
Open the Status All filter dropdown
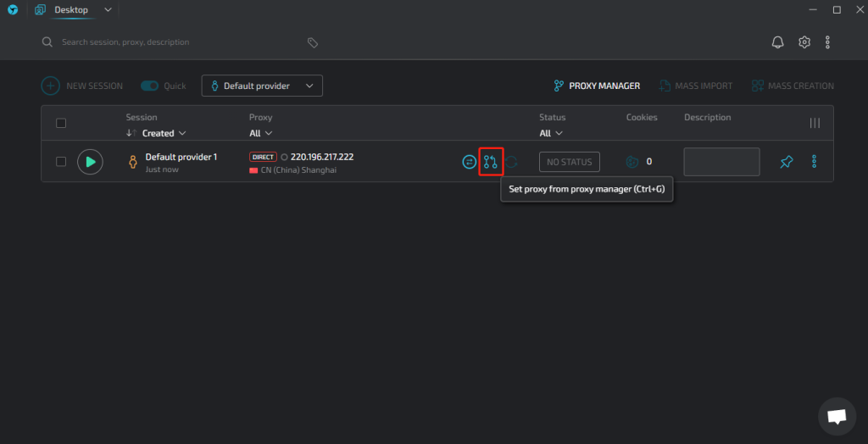pyautogui.click(x=550, y=133)
